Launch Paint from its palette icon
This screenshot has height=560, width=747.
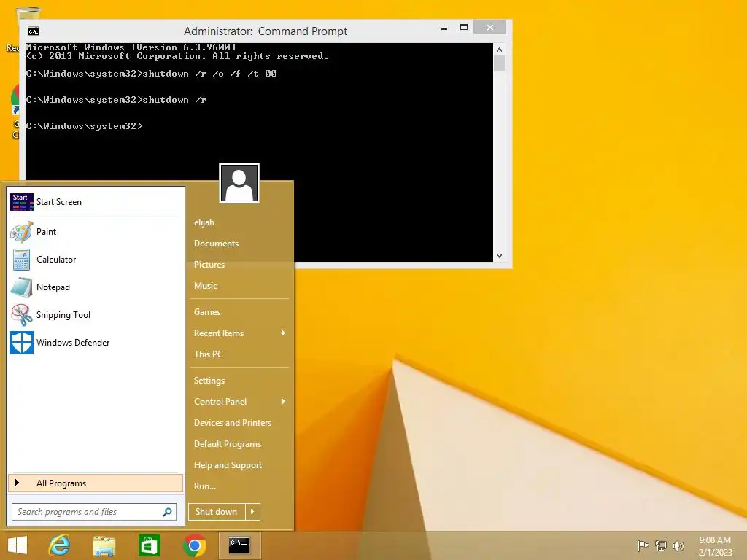tap(22, 232)
